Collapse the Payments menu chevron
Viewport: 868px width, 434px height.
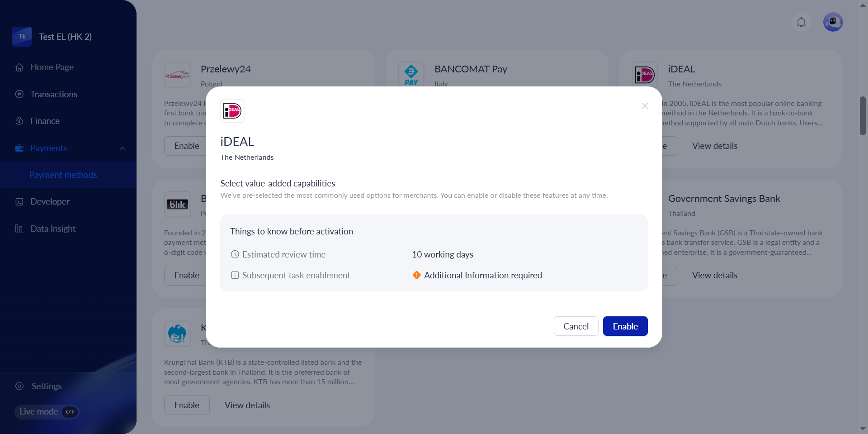tap(123, 148)
